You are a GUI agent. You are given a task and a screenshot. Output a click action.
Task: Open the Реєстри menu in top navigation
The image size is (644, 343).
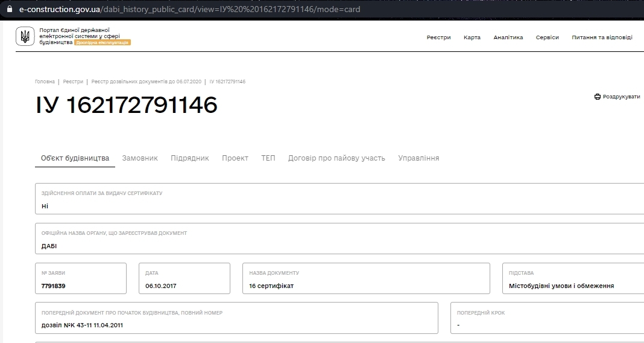[x=438, y=37]
